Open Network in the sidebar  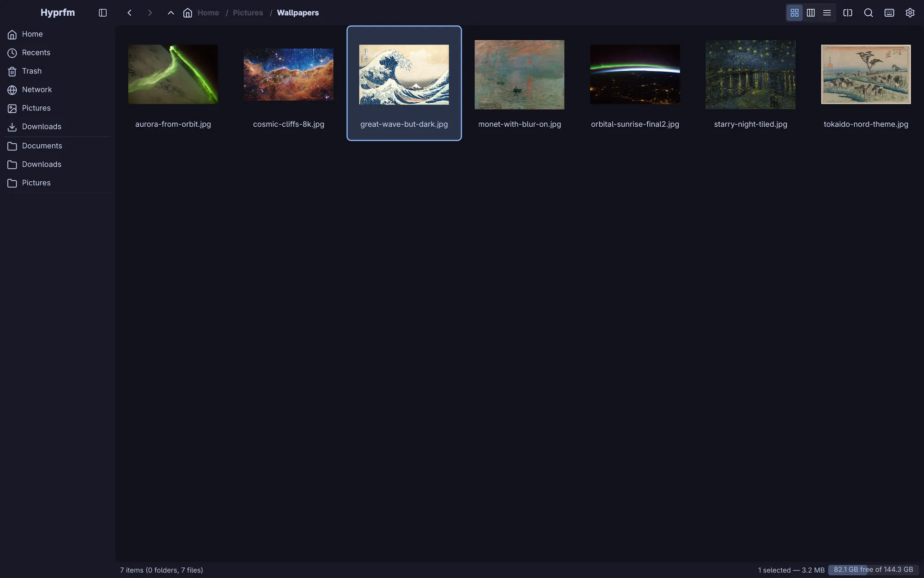(x=58, y=90)
